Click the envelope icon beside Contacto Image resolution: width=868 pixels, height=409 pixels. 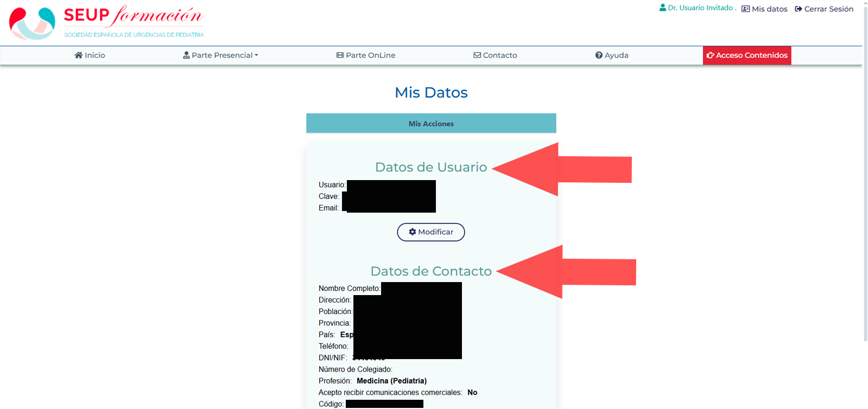pos(477,55)
